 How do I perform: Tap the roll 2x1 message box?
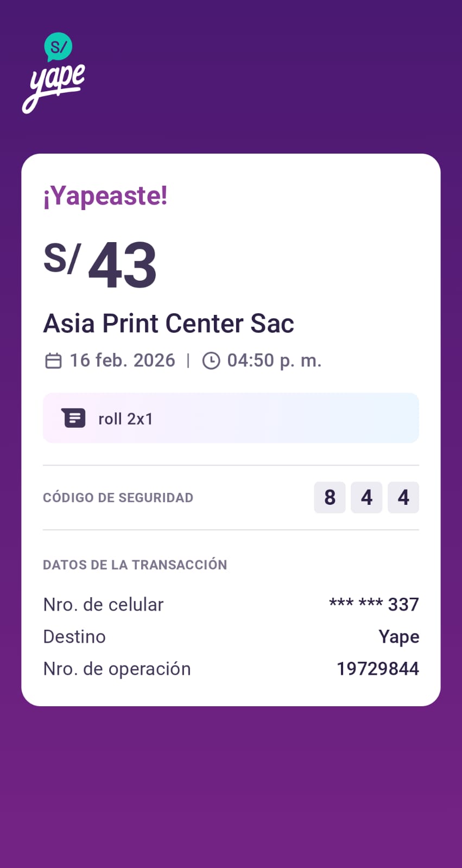[231, 418]
